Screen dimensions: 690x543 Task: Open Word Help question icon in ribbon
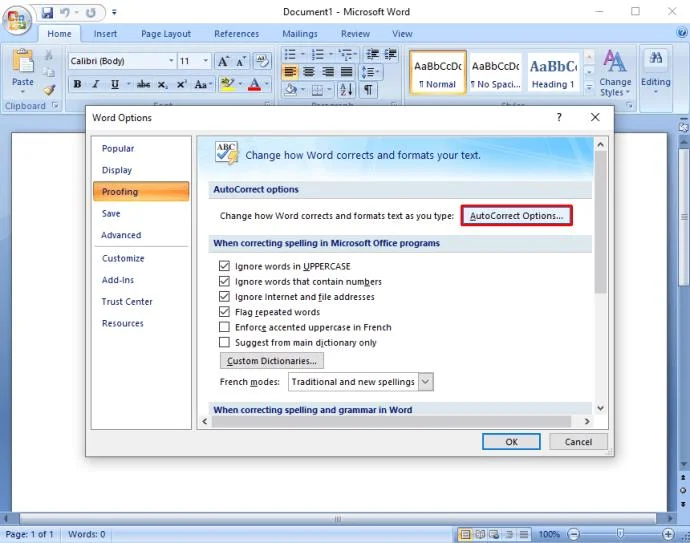681,32
